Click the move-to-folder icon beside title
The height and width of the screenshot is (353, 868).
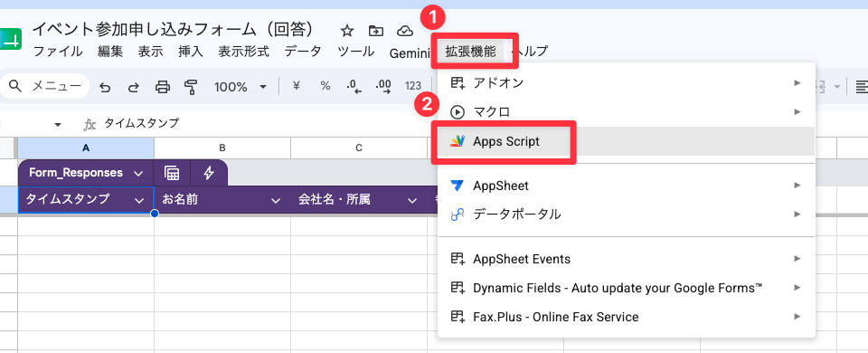coord(376,31)
